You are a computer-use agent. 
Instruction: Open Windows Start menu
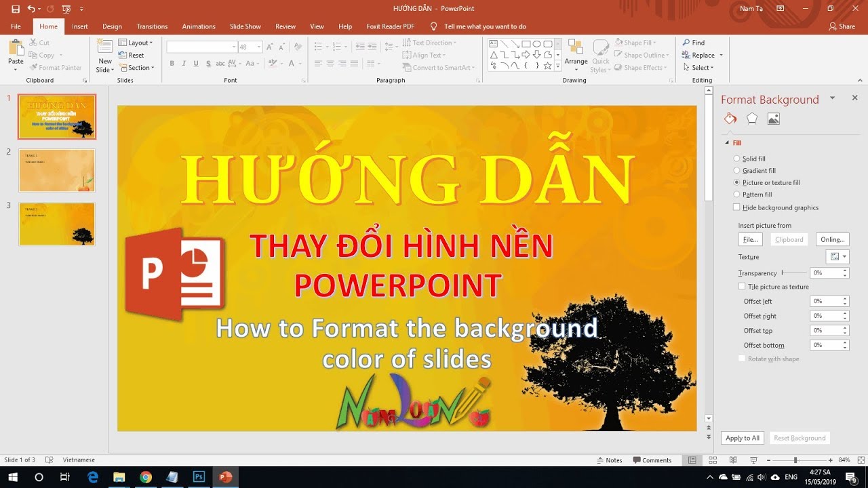coord(12,477)
